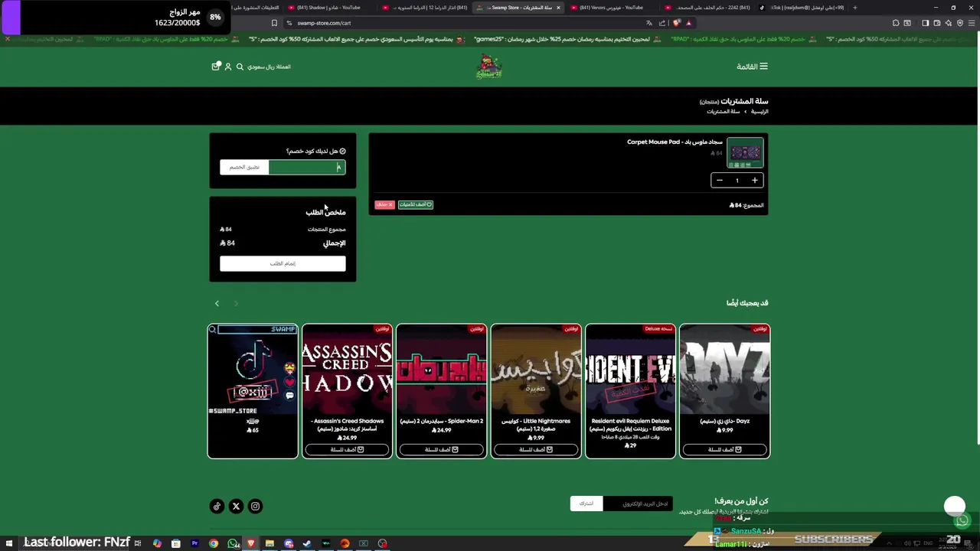The image size is (980, 551).
Task: Open WhatsApp from taskbar
Action: coord(232,543)
